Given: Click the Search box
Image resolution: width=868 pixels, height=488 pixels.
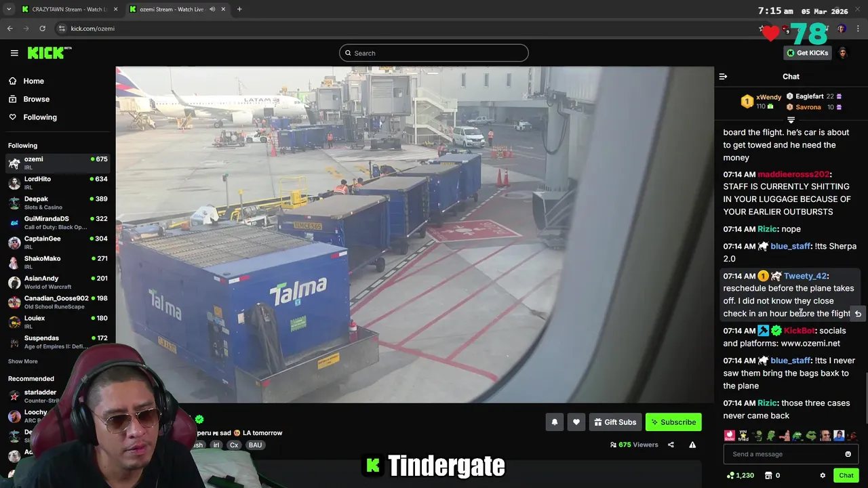Looking at the screenshot, I should [x=434, y=53].
